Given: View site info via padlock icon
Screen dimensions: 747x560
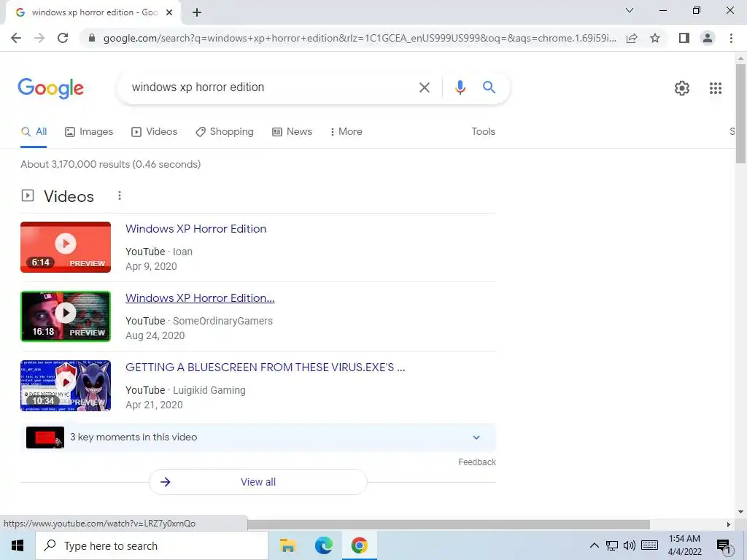Looking at the screenshot, I should (91, 38).
